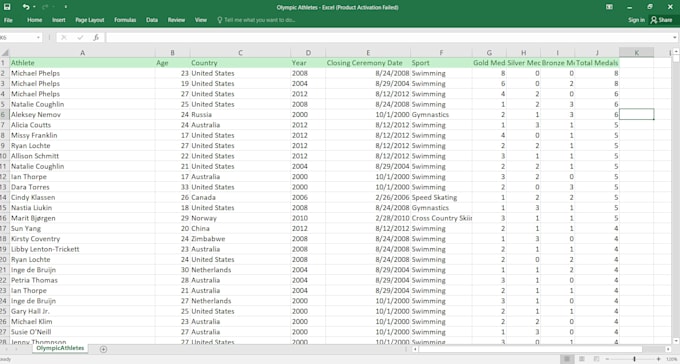Click the zoom slider handle
Image resolution: width=680 pixels, height=364 pixels.
pyautogui.click(x=634, y=359)
